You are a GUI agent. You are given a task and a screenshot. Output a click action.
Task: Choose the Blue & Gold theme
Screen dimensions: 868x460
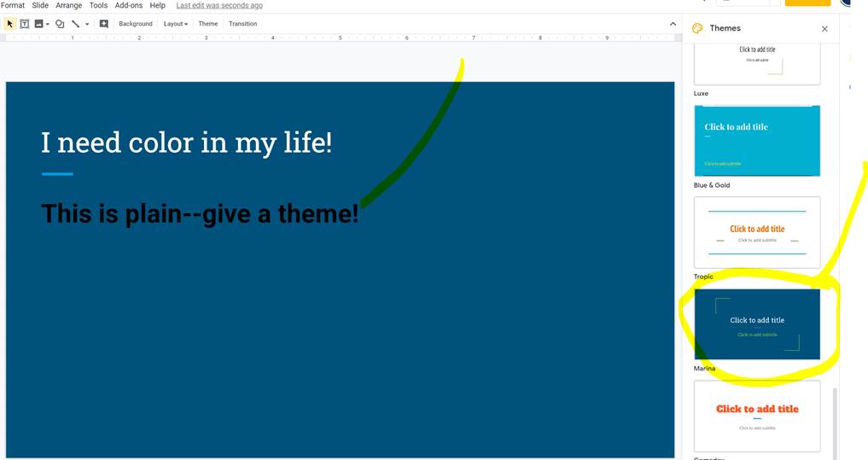tap(757, 141)
